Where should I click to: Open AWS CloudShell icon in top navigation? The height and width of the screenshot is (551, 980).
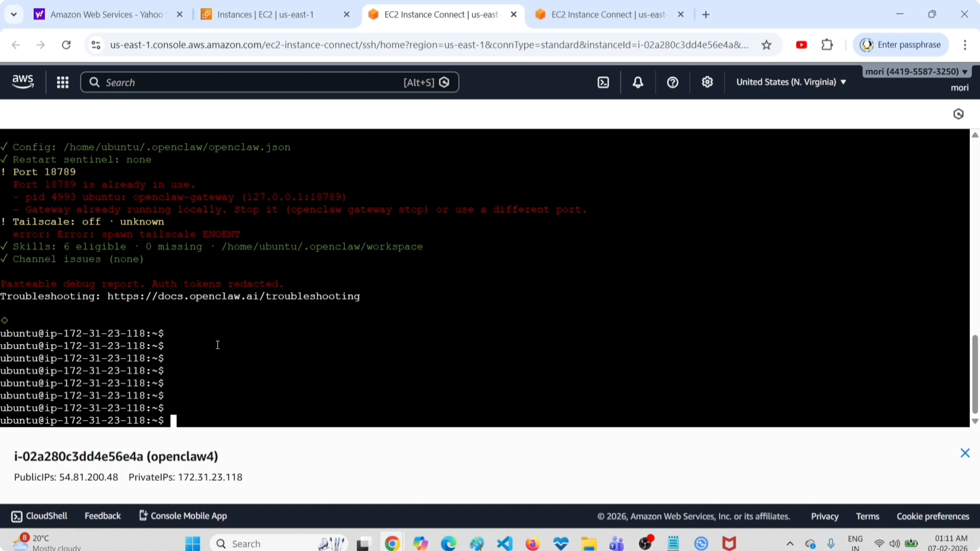tap(603, 83)
